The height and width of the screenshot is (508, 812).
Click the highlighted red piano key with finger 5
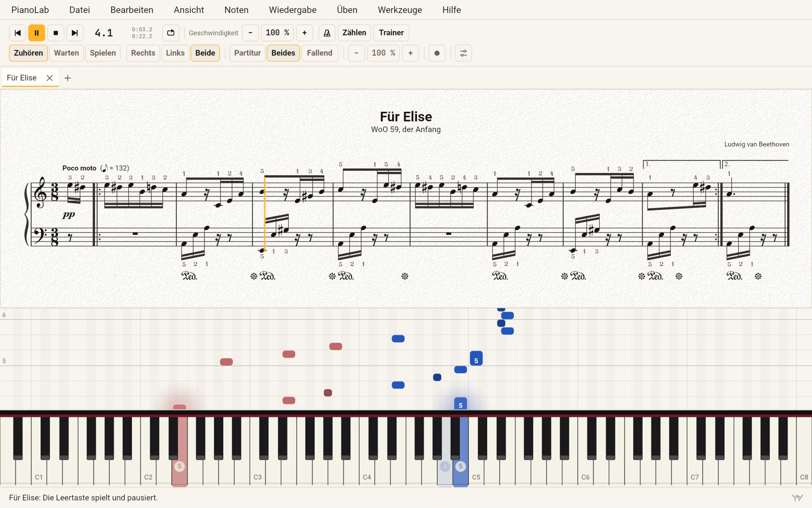tap(179, 467)
